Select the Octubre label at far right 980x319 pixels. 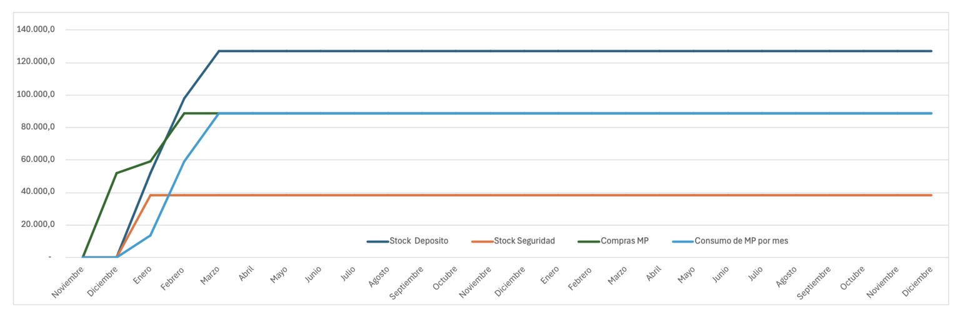click(x=852, y=277)
